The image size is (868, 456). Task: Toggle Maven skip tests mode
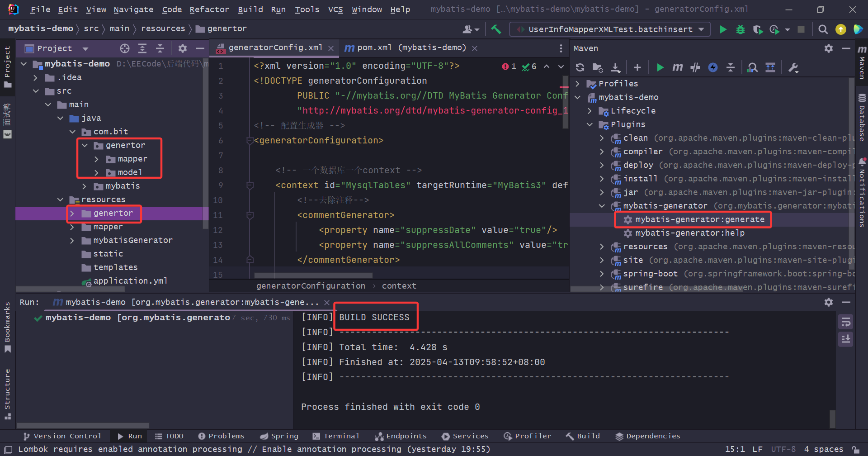pos(713,67)
